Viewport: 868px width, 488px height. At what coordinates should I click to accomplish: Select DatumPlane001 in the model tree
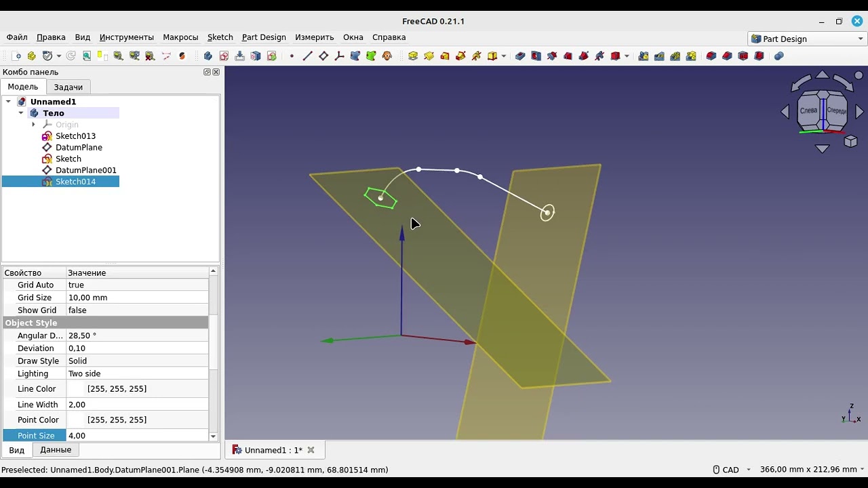click(85, 170)
